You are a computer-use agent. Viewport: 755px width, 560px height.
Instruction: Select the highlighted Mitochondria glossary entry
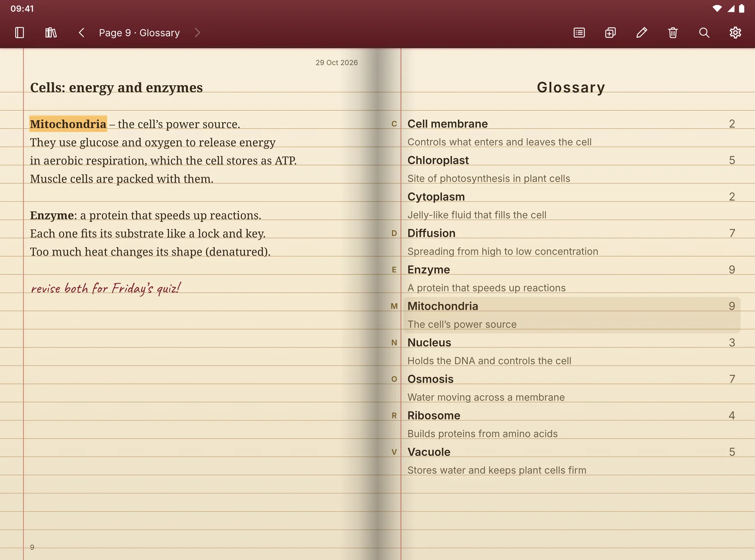pos(572,315)
